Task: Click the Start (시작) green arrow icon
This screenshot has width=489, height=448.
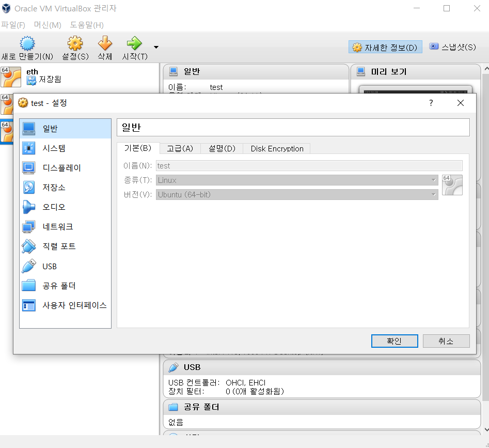Action: coord(134,43)
